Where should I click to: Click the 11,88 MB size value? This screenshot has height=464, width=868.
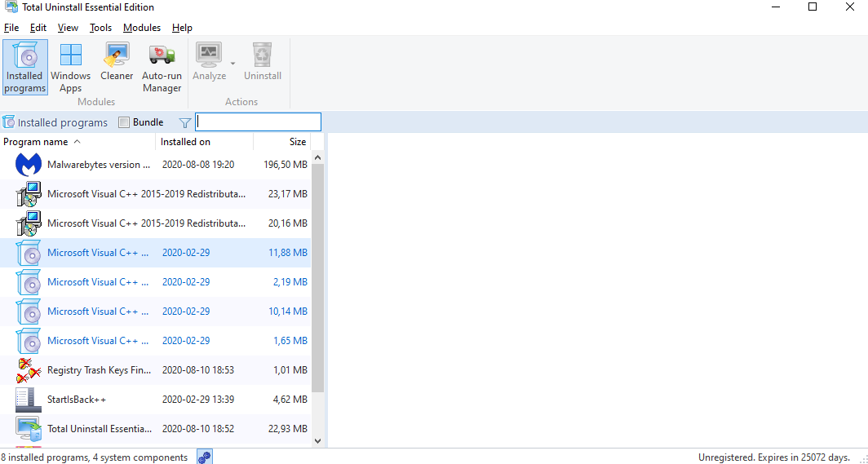288,253
